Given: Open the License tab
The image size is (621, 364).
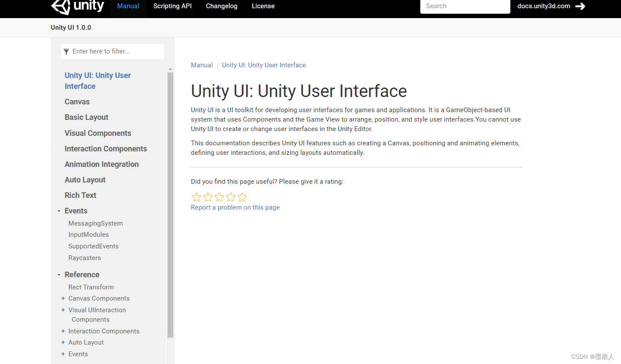Looking at the screenshot, I should [263, 6].
